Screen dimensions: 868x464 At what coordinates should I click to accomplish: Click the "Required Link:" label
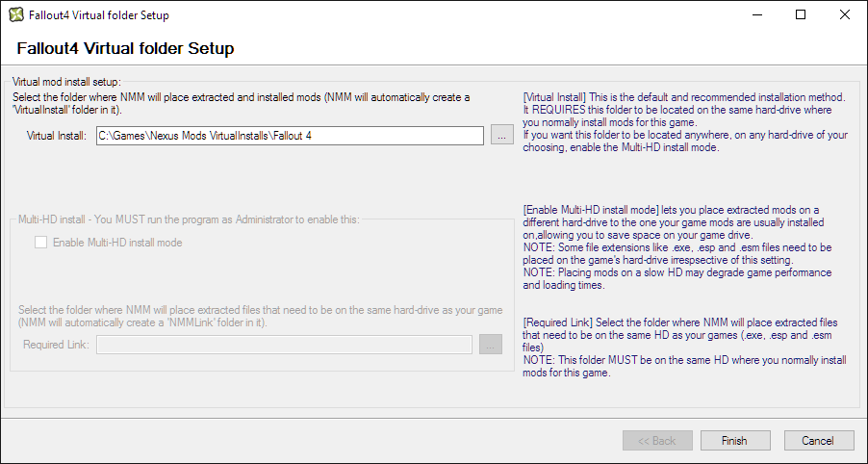point(56,345)
